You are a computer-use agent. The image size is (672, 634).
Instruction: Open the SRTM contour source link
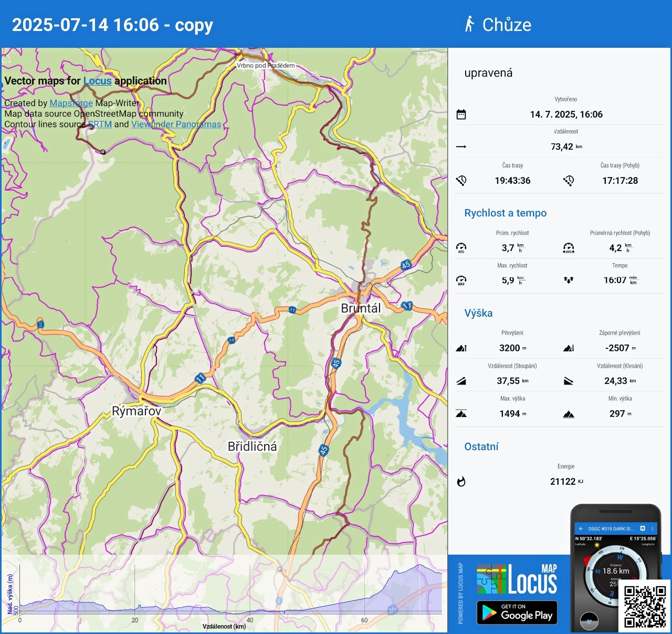coord(100,124)
